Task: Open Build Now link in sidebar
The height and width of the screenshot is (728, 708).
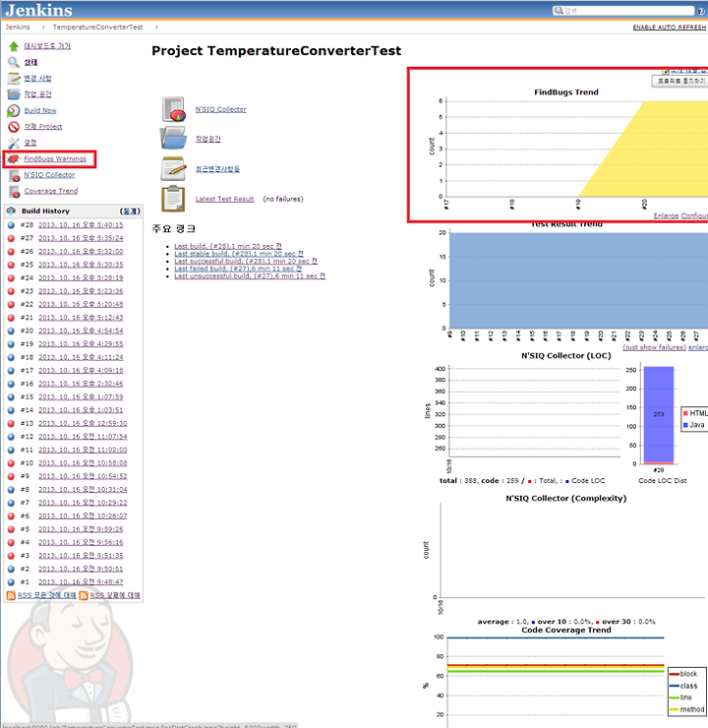Action: (x=40, y=110)
